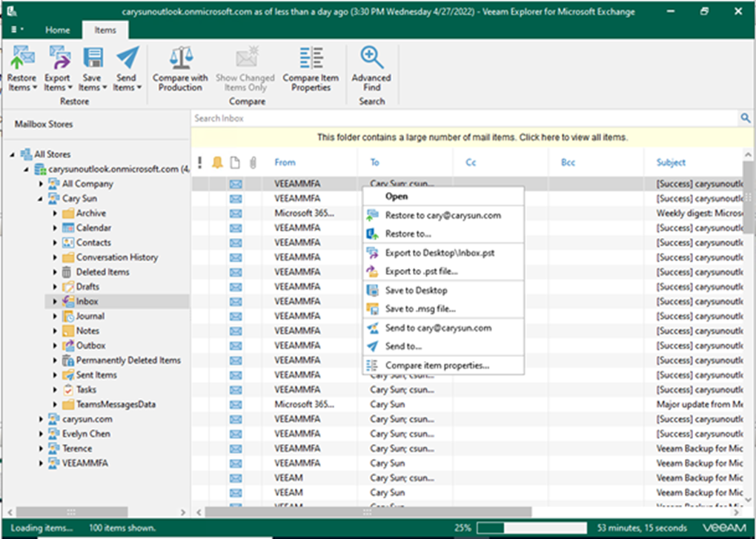Sort by importance exclamation column
756x539 pixels.
click(x=199, y=162)
